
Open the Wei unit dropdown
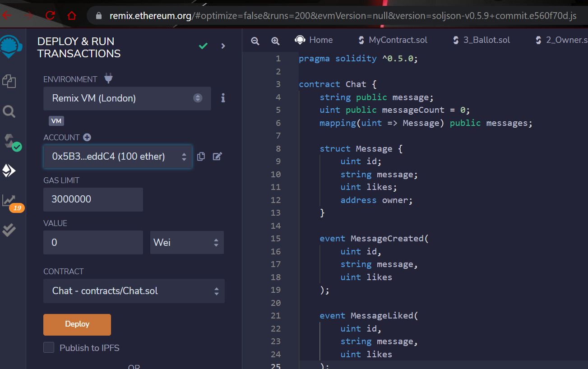[x=187, y=242]
